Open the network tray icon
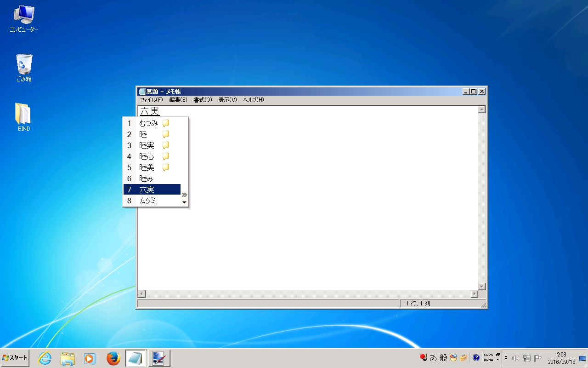 pyautogui.click(x=527, y=358)
